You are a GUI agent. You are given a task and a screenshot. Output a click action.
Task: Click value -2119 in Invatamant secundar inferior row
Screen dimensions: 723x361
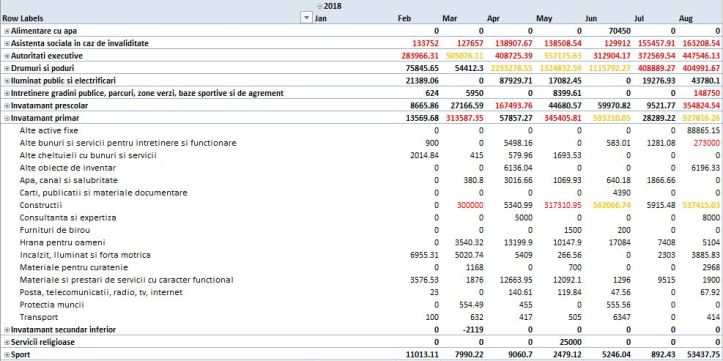pyautogui.click(x=474, y=330)
